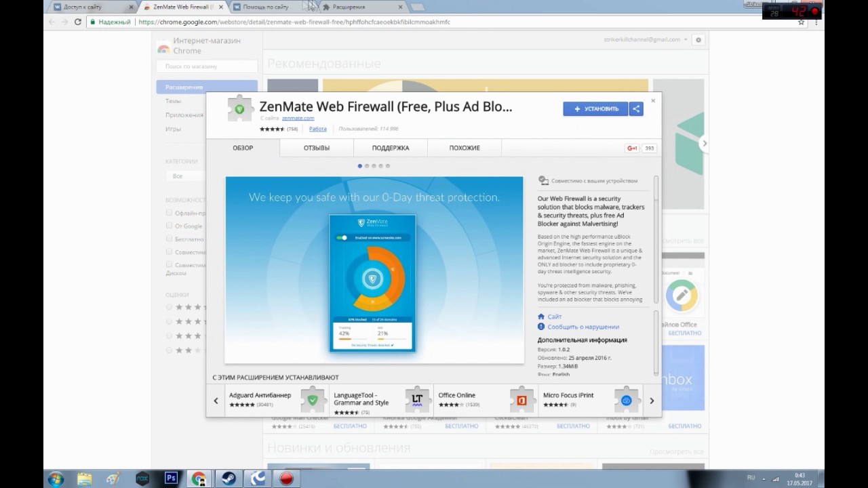868x488 pixels.
Task: Open the zenmate.com site link
Action: 298,118
